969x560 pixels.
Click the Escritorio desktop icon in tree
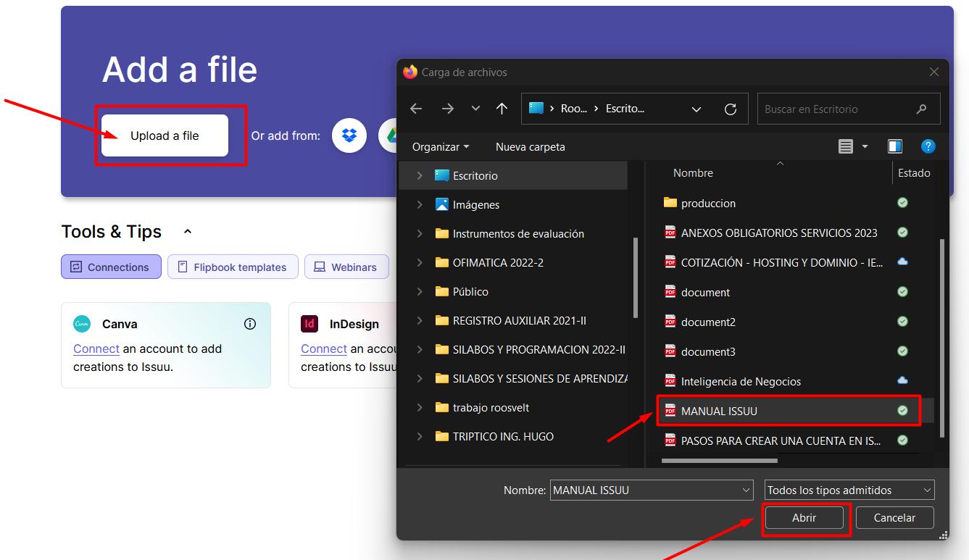[442, 175]
